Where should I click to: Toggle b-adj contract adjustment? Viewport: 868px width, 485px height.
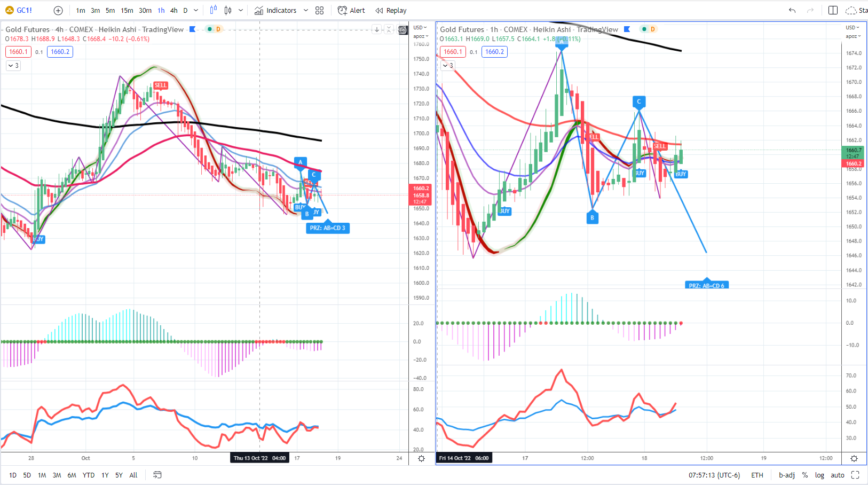point(787,475)
